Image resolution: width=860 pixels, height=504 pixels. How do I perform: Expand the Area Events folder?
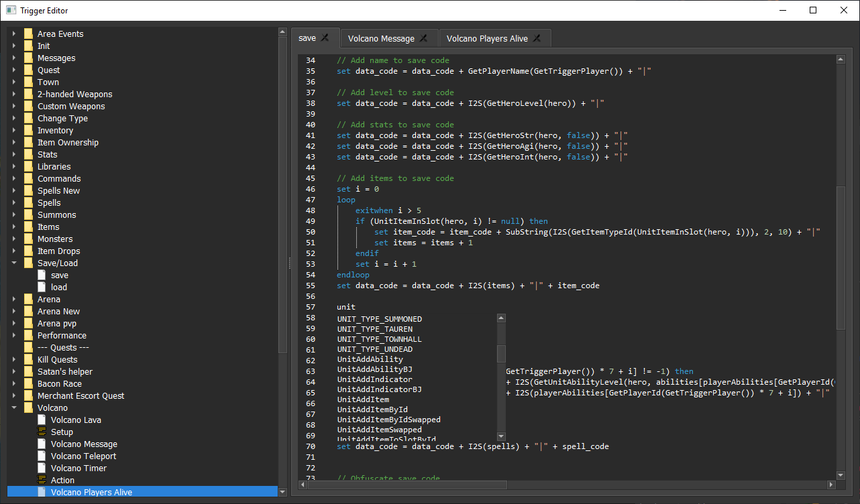click(x=13, y=34)
